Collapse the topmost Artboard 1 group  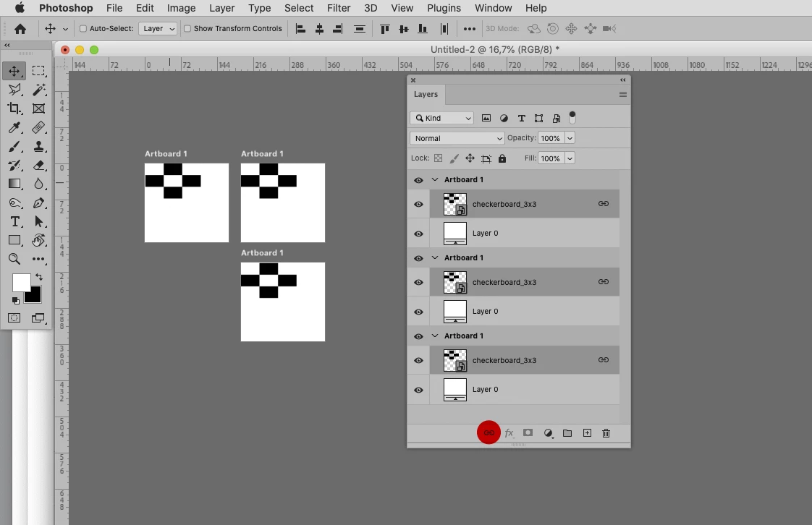click(435, 179)
